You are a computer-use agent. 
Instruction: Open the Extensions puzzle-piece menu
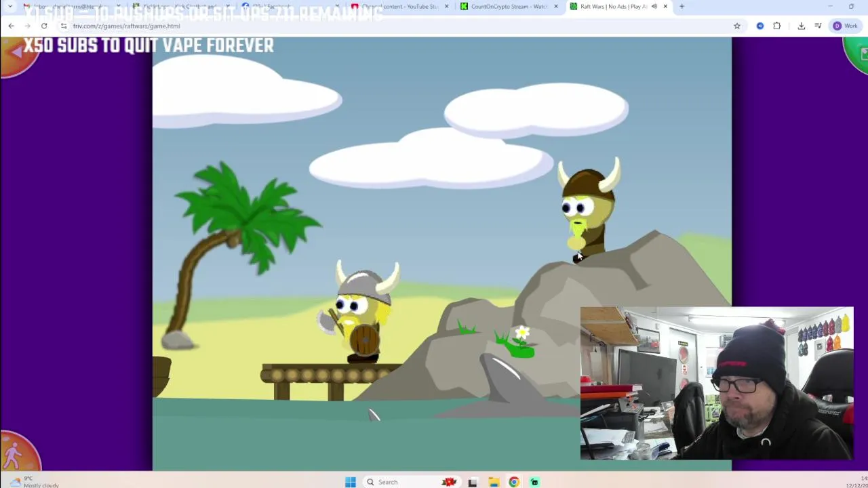click(x=777, y=26)
